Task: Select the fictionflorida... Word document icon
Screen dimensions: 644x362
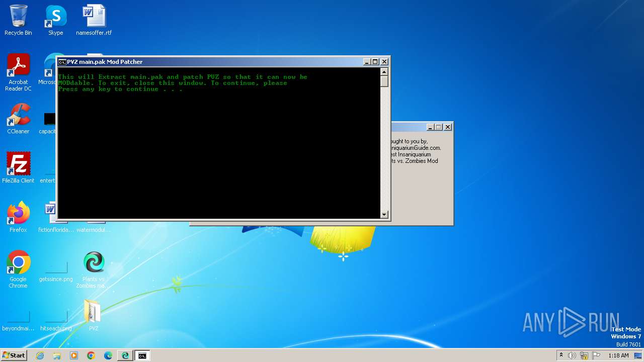Action: pos(51,217)
